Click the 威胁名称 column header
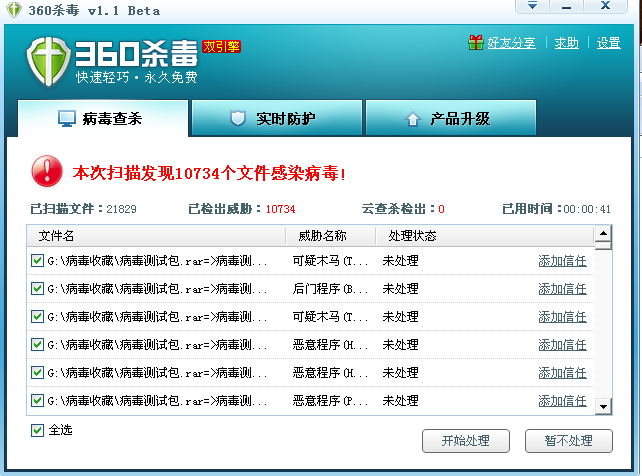The height and width of the screenshot is (476, 642). point(330,236)
